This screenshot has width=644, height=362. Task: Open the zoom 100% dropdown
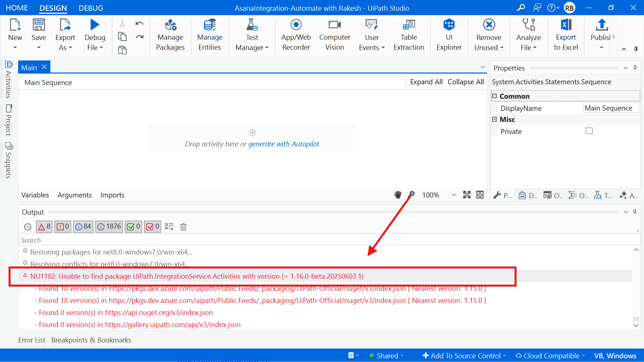(x=454, y=195)
